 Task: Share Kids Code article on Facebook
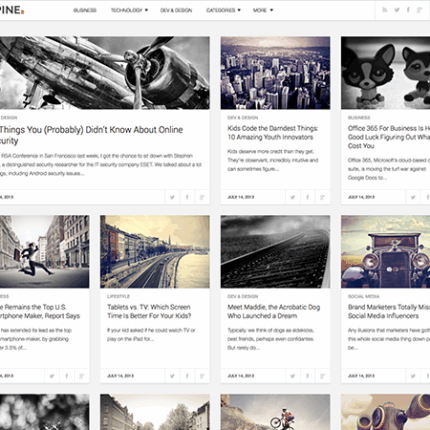[x=308, y=197]
